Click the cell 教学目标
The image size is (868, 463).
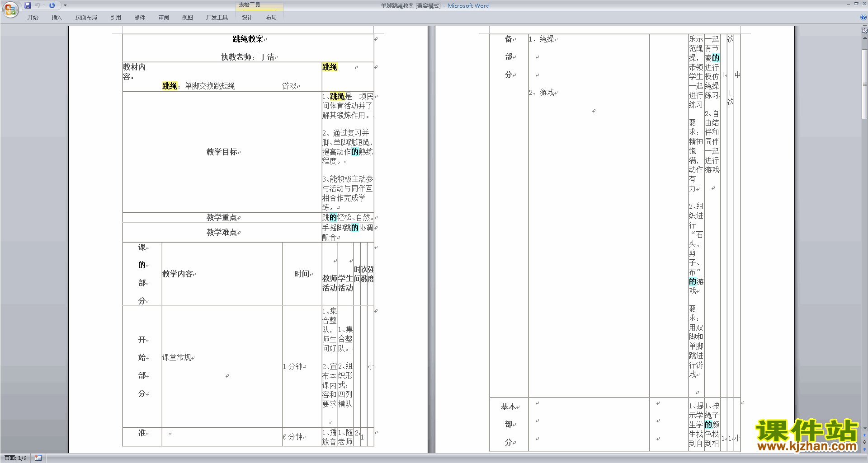click(222, 152)
